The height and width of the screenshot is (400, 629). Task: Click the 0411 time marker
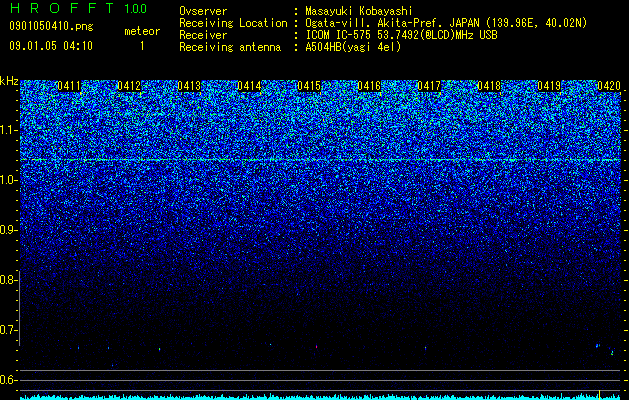(x=69, y=86)
